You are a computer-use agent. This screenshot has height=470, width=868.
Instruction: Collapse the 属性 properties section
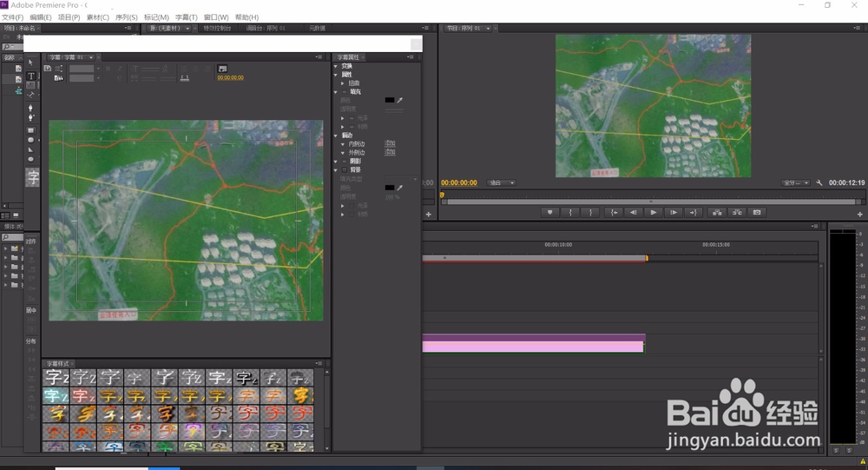click(x=335, y=75)
